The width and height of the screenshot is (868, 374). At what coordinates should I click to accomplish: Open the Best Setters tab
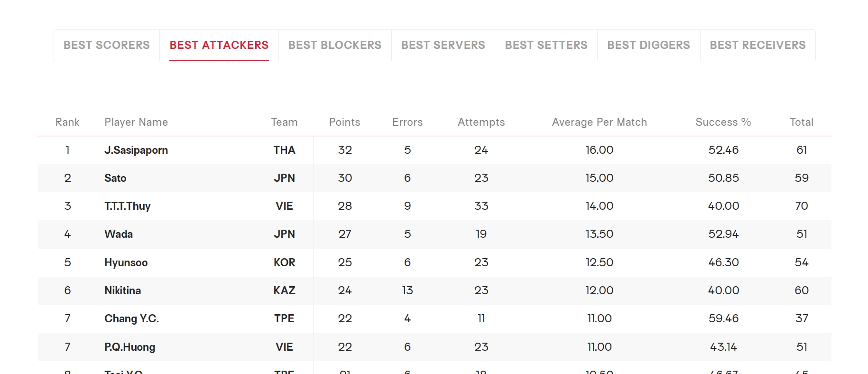pos(546,45)
